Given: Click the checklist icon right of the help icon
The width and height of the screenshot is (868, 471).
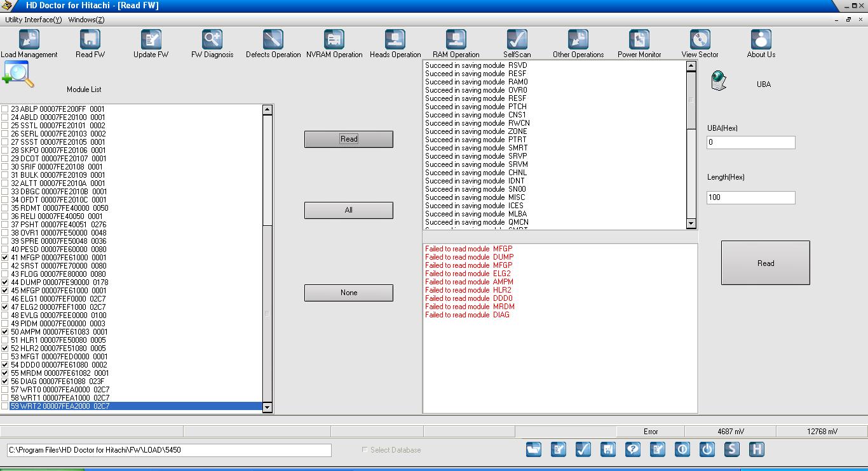Looking at the screenshot, I should pyautogui.click(x=658, y=449).
